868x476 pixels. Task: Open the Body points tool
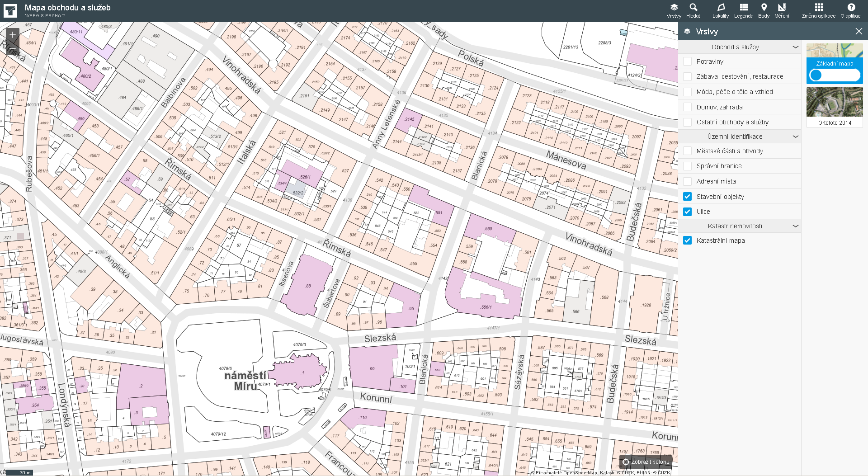764,11
